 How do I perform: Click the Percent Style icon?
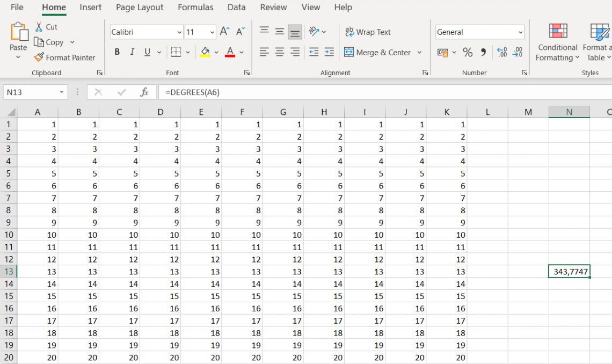(x=468, y=52)
